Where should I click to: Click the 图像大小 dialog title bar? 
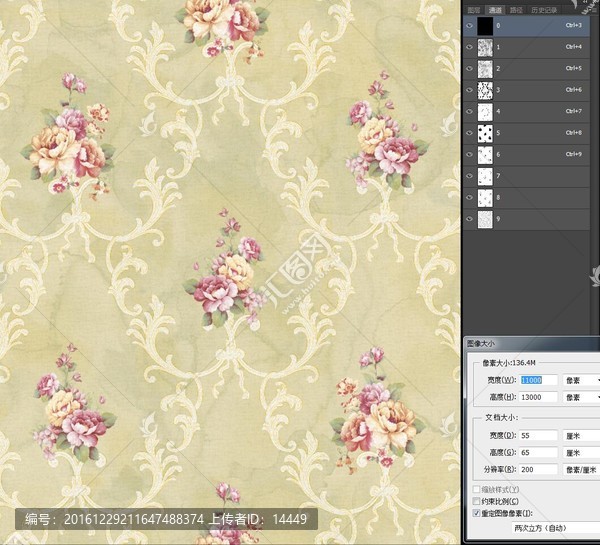coord(532,343)
